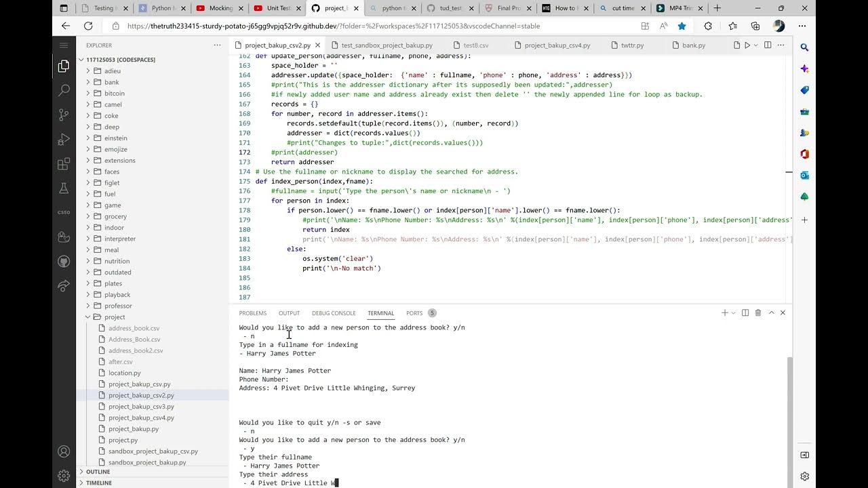Screen dimensions: 868x488
Task: Open the Explorer view in activity bar
Action: 64,66
